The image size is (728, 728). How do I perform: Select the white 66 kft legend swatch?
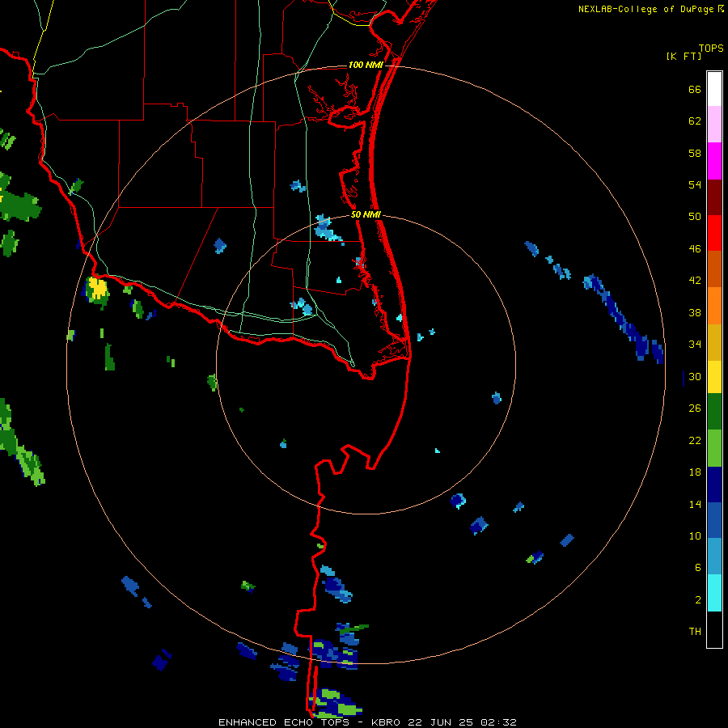click(714, 89)
